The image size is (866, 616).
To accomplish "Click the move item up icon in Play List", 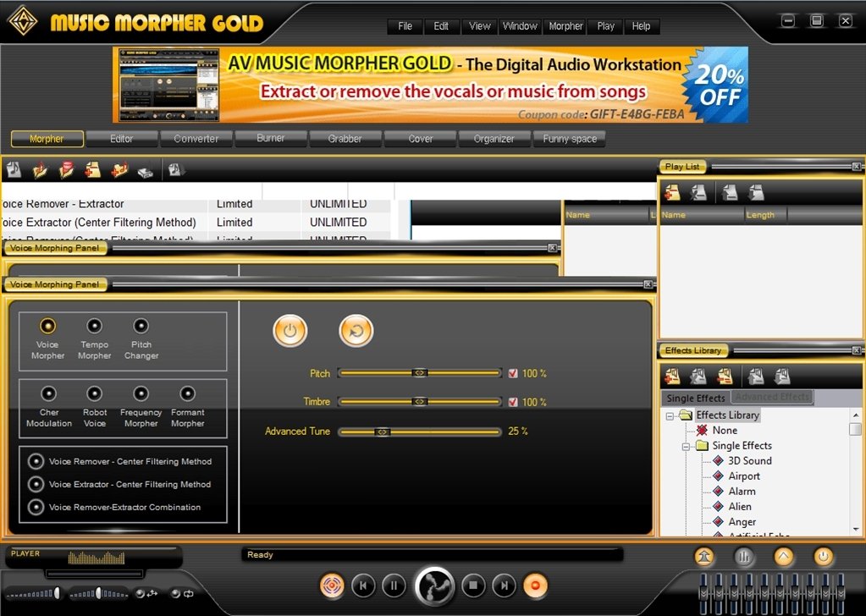I will click(730, 192).
